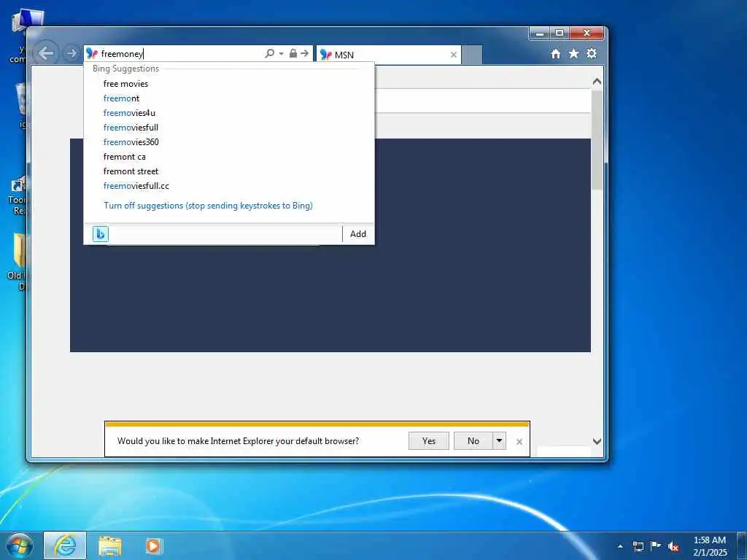Expand the address bar autocomplete dropdown arrow
The width and height of the screenshot is (747, 560).
[x=281, y=53]
